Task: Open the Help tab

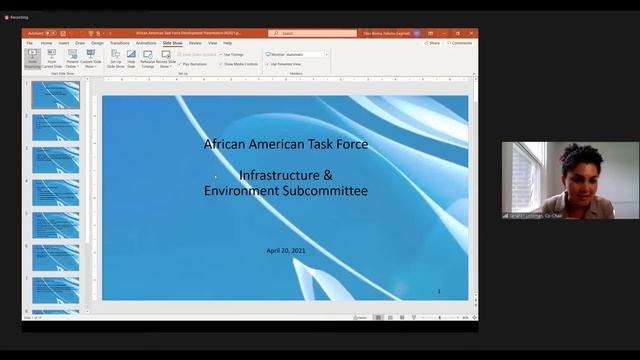Action: point(227,43)
